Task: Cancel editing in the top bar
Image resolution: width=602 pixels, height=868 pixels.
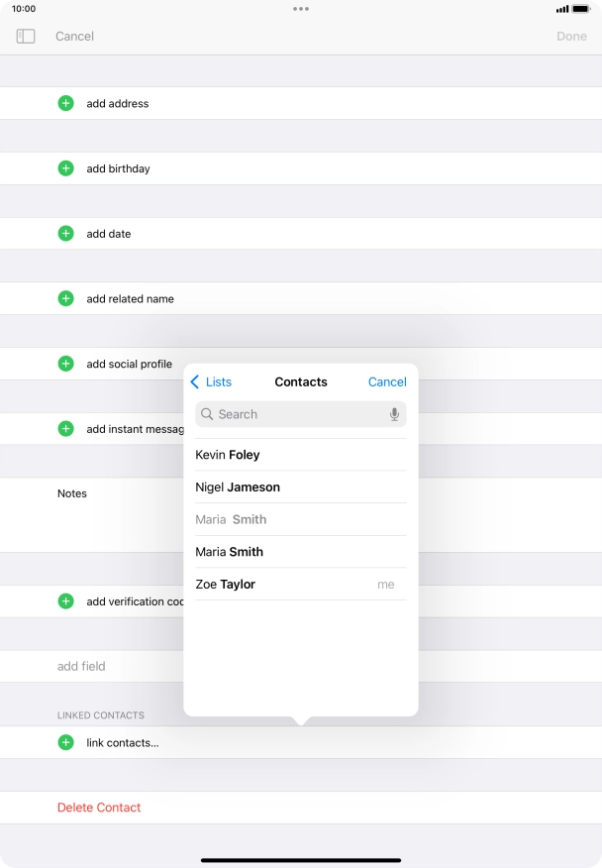Action: coord(74,36)
